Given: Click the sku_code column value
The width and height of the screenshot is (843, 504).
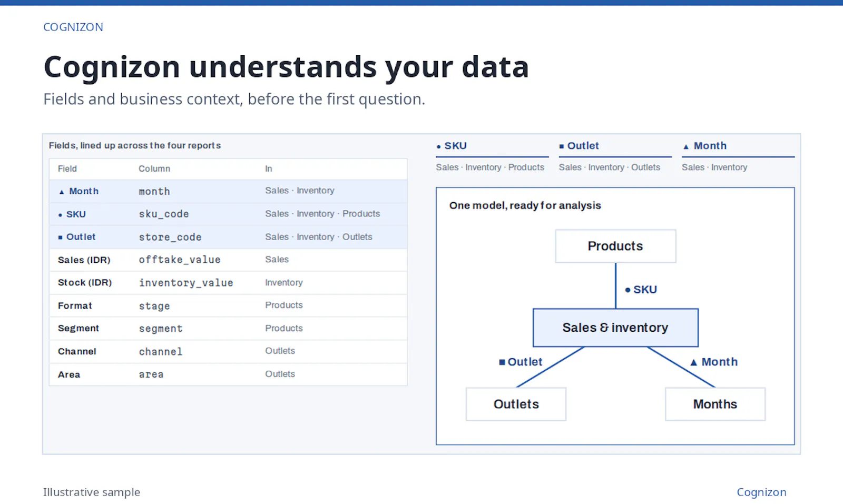Looking at the screenshot, I should coord(164,214).
